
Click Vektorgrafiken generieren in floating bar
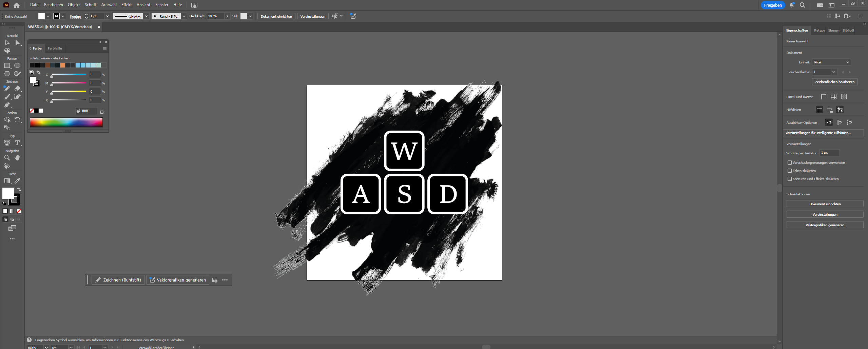(x=178, y=280)
